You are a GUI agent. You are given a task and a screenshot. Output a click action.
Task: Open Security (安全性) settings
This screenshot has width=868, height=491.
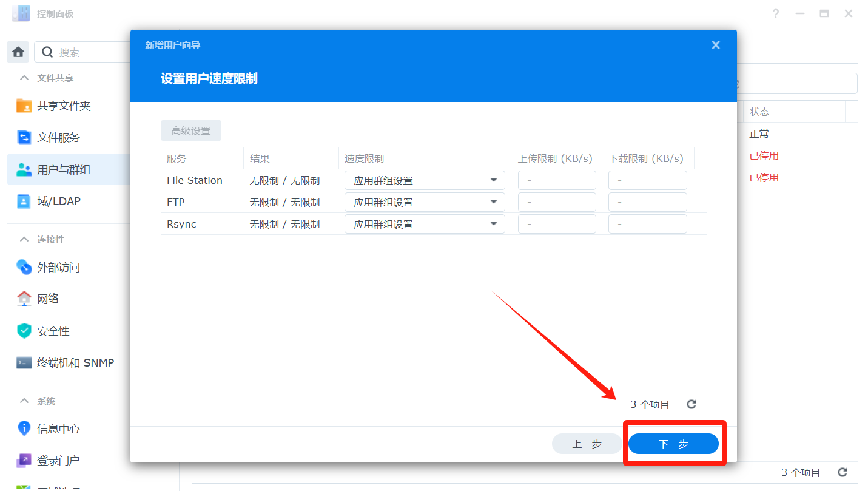[53, 331]
